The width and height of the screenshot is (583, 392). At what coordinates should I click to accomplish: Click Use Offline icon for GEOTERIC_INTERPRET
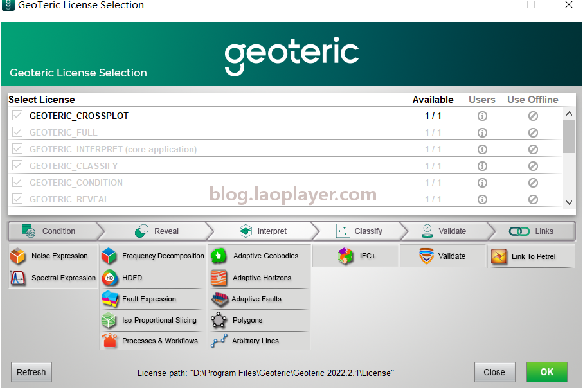click(x=533, y=149)
